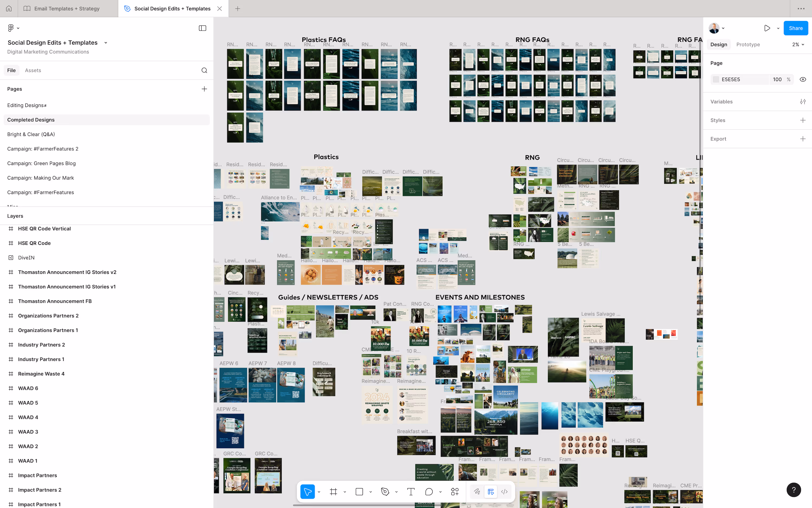Switch to the Prototype tab

(x=748, y=44)
